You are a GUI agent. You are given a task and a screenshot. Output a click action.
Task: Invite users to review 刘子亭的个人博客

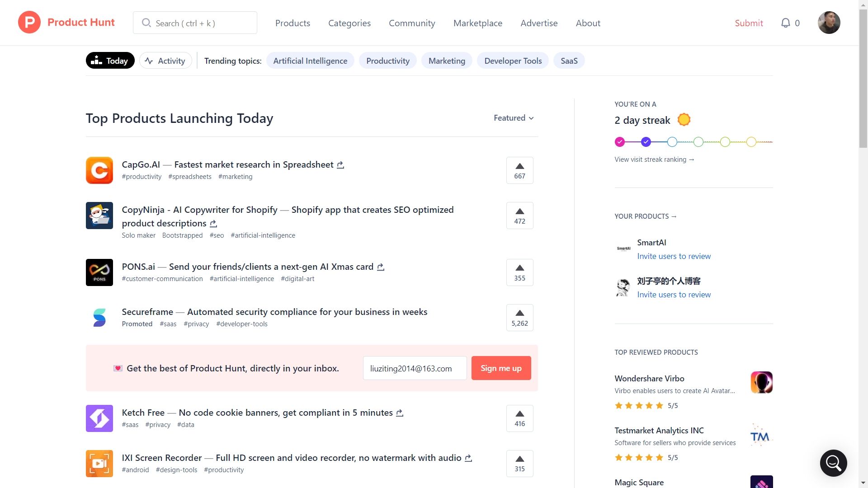pyautogui.click(x=674, y=295)
